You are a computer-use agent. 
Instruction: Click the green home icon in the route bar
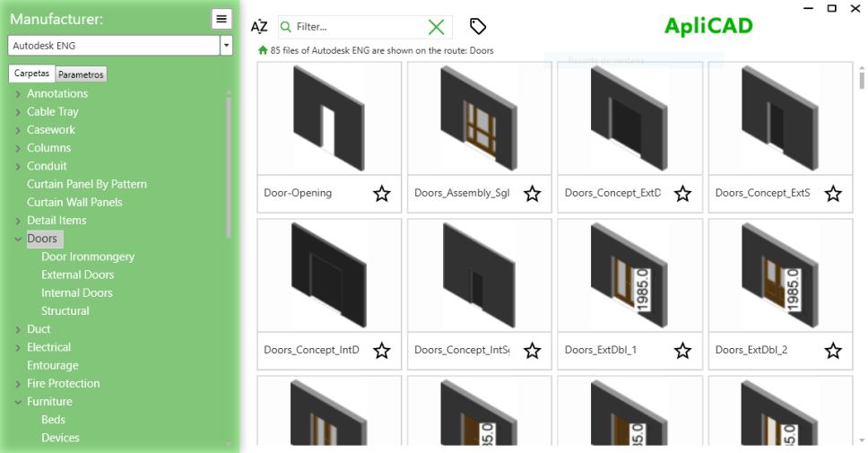[263, 51]
